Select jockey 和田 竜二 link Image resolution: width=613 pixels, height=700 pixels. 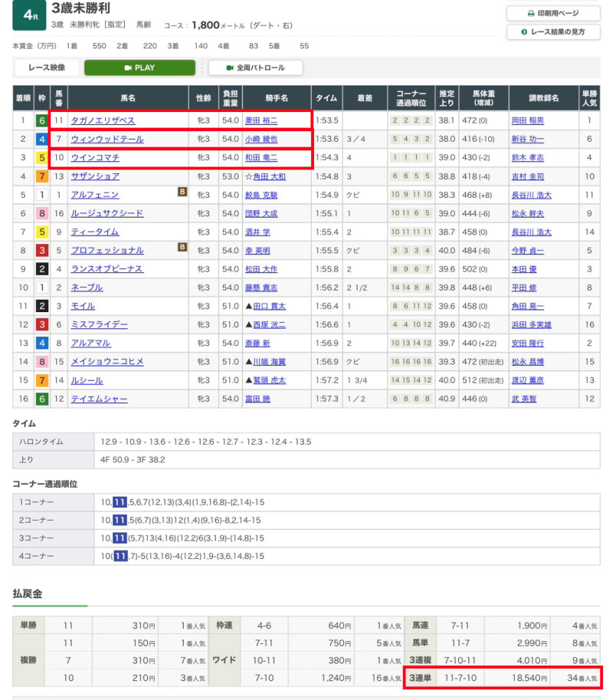261,157
